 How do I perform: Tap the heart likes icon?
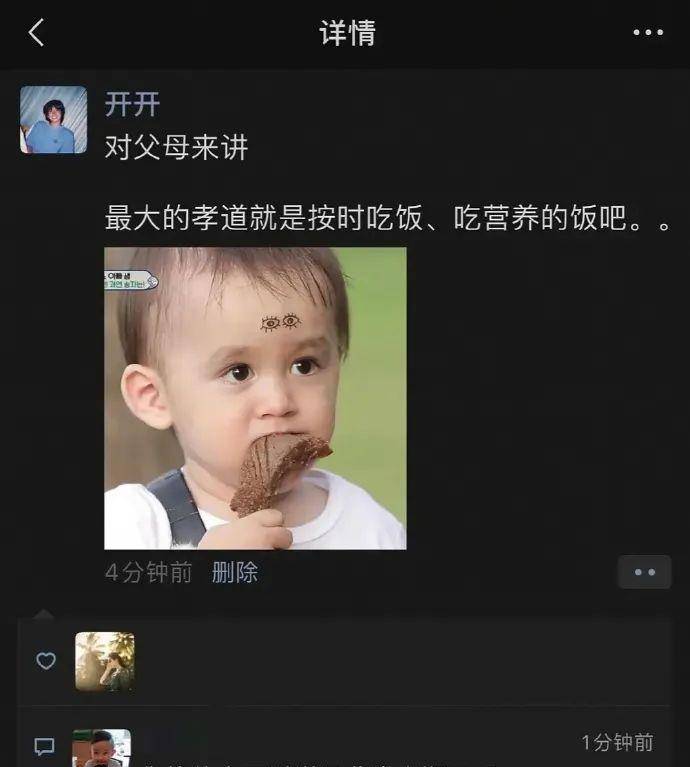click(46, 661)
